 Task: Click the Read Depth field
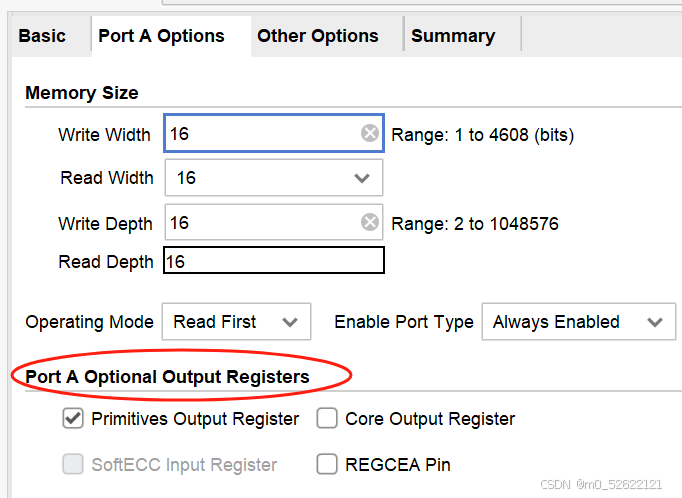pos(273,261)
